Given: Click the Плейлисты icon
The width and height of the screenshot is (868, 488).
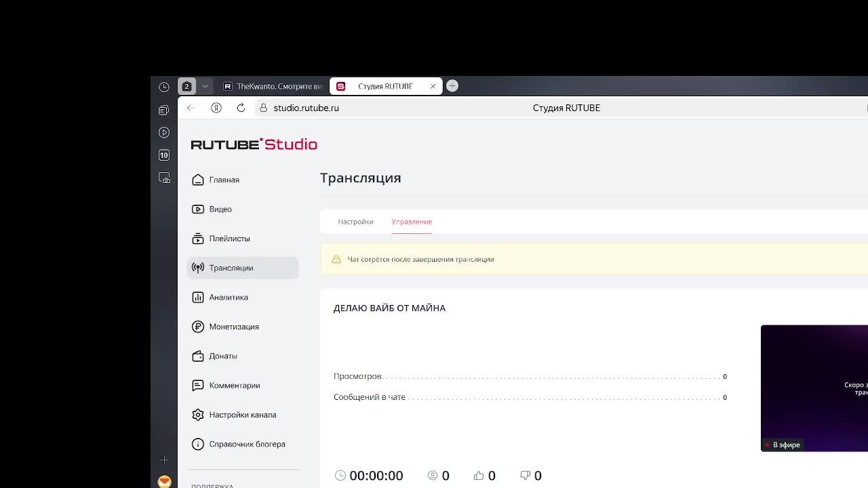Looking at the screenshot, I should 198,239.
